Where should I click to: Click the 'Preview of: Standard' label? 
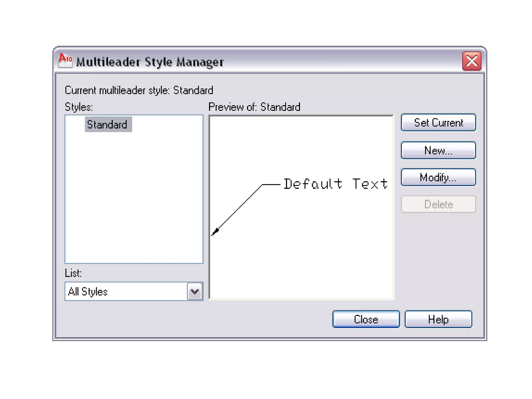254,107
